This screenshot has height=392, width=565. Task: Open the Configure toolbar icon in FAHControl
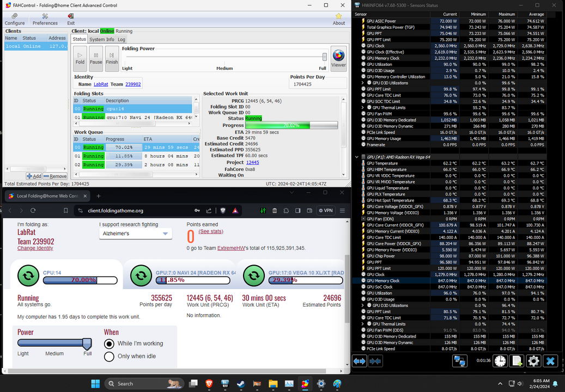click(x=15, y=19)
